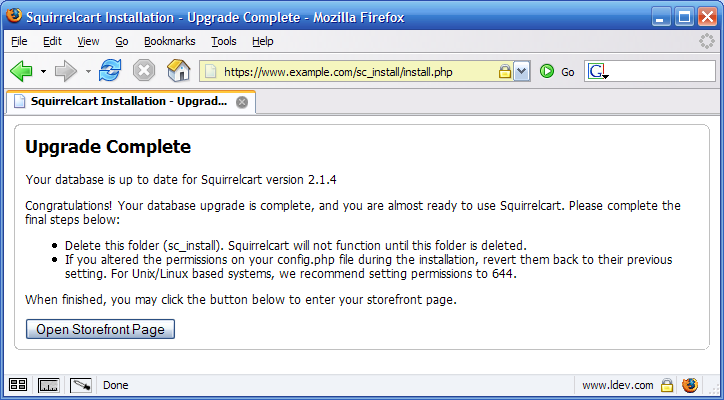Expand the Forward history dropdown arrow

[x=88, y=72]
